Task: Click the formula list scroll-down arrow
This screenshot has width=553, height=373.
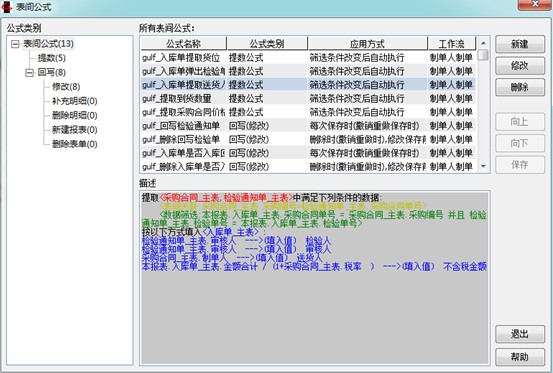Action: tap(484, 166)
